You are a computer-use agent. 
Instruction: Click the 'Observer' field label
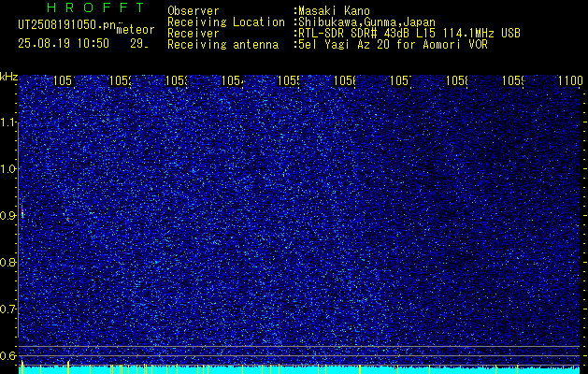tap(194, 11)
